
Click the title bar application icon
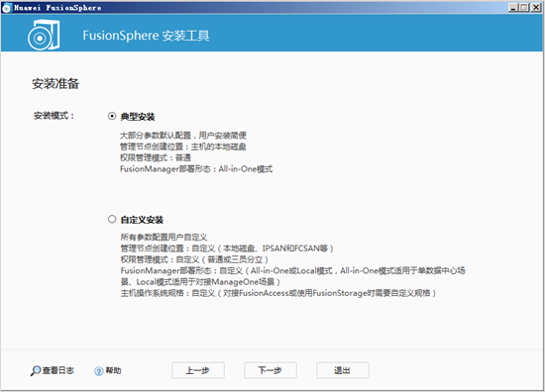click(7, 8)
